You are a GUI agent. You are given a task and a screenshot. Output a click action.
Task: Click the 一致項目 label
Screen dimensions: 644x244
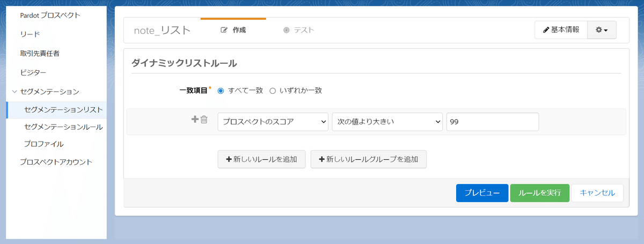(x=193, y=91)
